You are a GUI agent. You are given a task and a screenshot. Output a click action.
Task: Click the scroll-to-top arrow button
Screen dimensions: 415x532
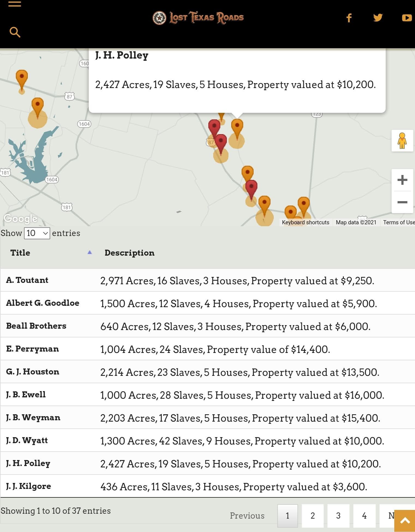point(405,521)
